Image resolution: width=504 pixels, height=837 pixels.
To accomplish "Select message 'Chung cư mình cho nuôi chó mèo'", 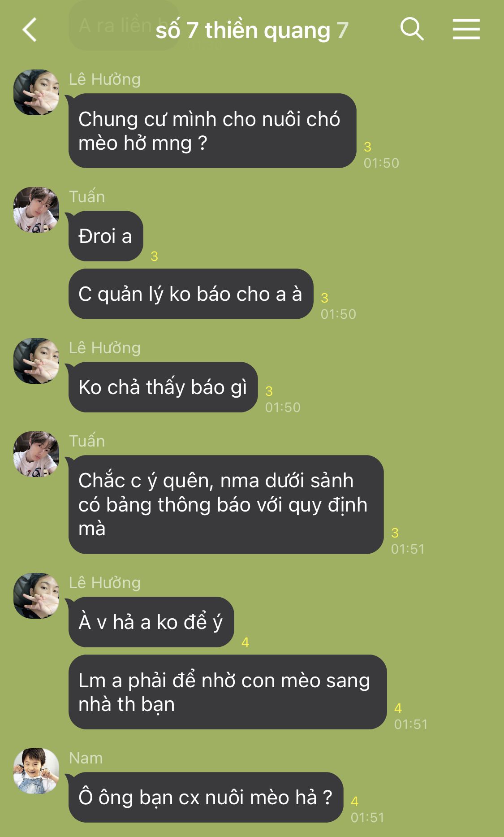I will [x=212, y=131].
